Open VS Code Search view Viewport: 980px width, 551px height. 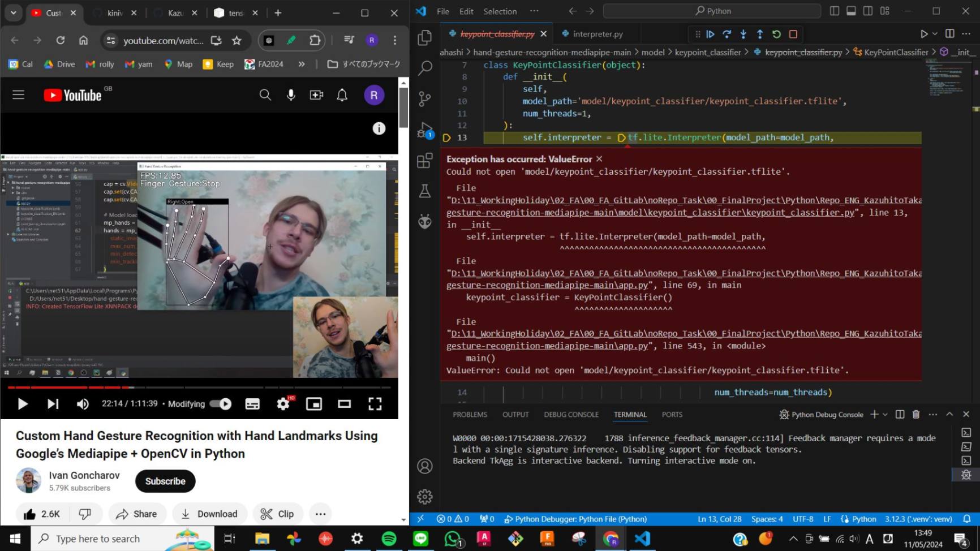tap(424, 68)
